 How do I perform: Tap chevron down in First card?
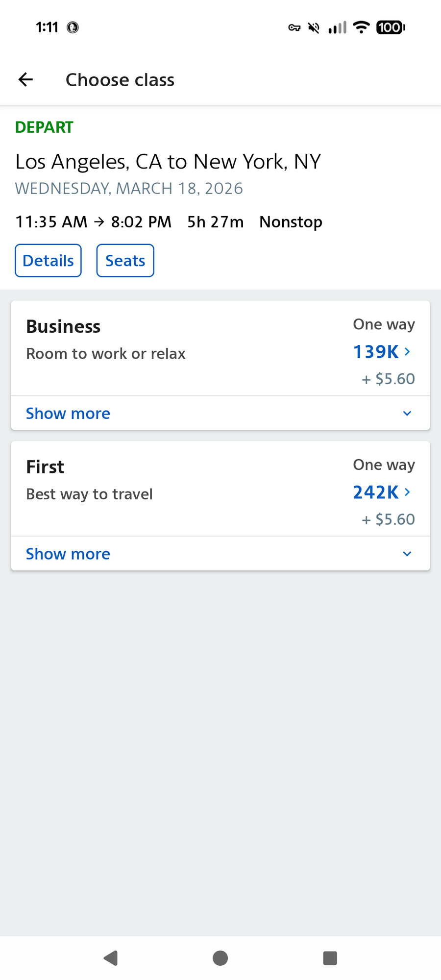[x=407, y=554]
